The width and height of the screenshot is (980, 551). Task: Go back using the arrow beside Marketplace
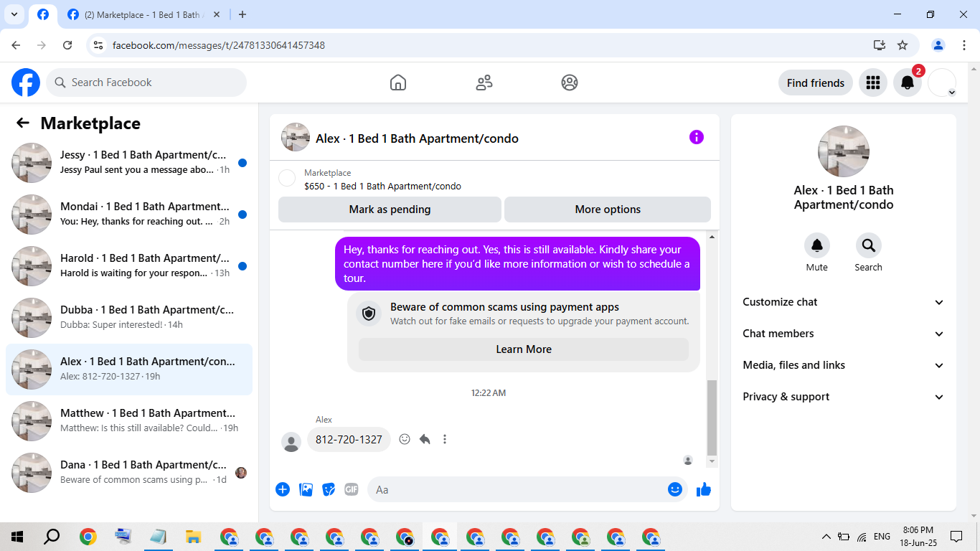click(23, 123)
